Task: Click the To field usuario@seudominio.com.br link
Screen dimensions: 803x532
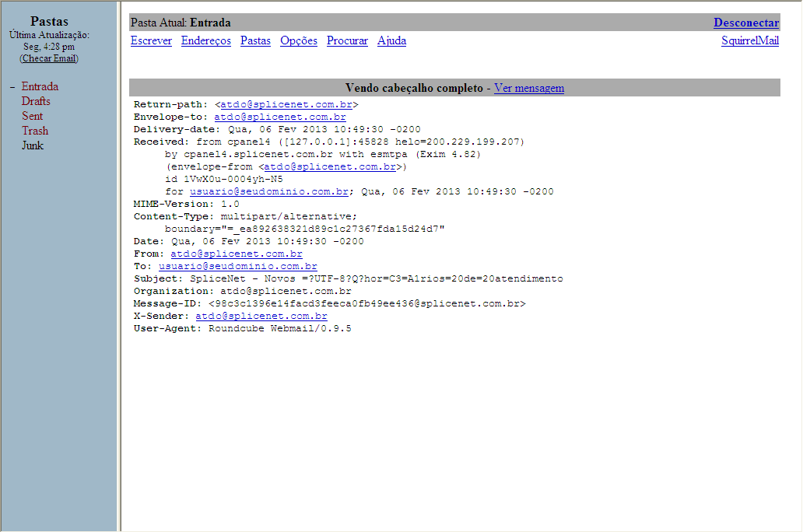Action: pos(237,266)
